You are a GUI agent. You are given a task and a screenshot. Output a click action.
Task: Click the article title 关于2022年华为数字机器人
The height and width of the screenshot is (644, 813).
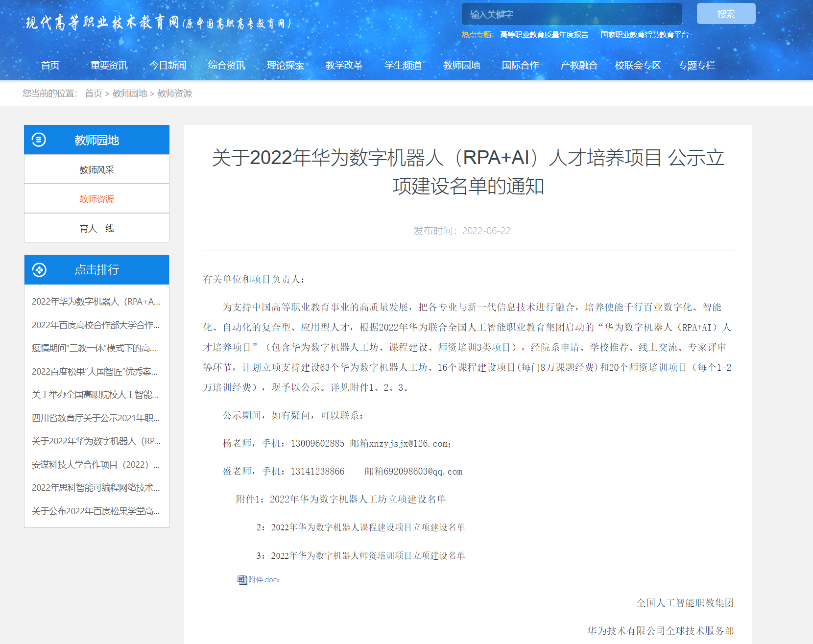click(x=468, y=172)
